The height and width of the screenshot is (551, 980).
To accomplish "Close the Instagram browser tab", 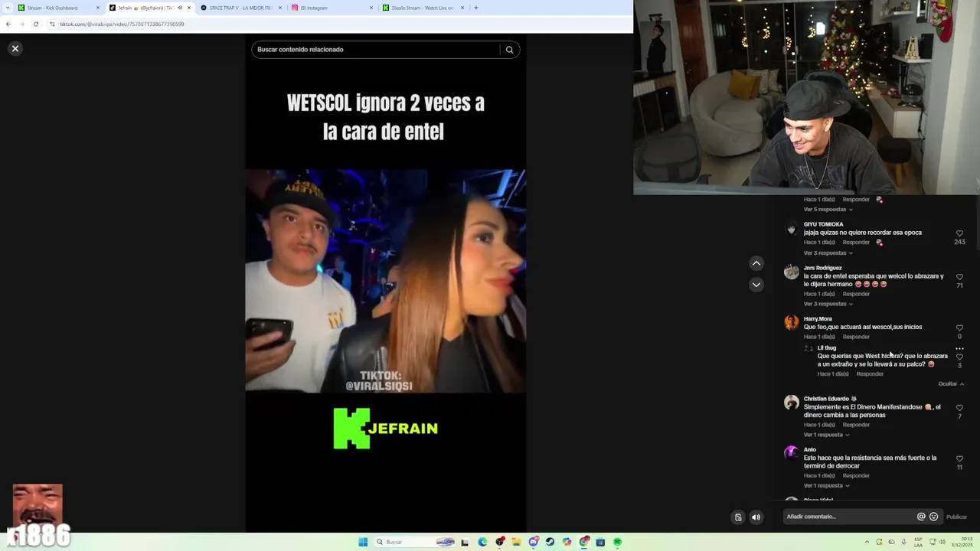I will click(371, 8).
